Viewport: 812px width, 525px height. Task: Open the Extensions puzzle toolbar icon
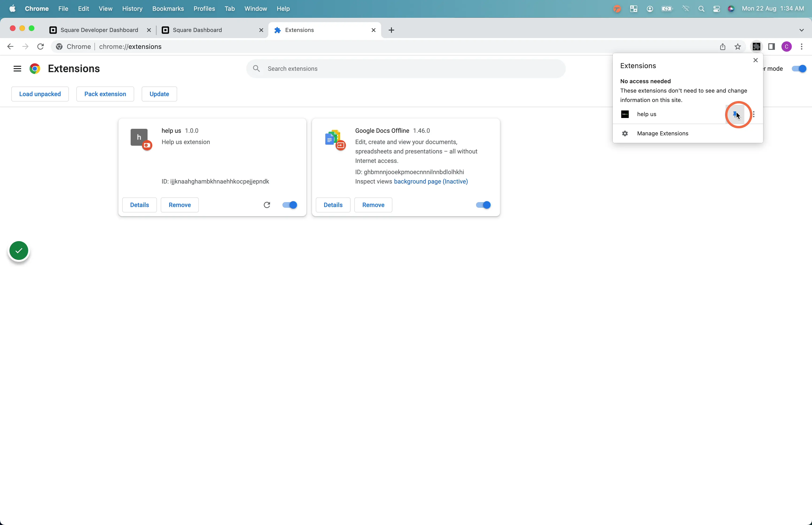click(757, 47)
